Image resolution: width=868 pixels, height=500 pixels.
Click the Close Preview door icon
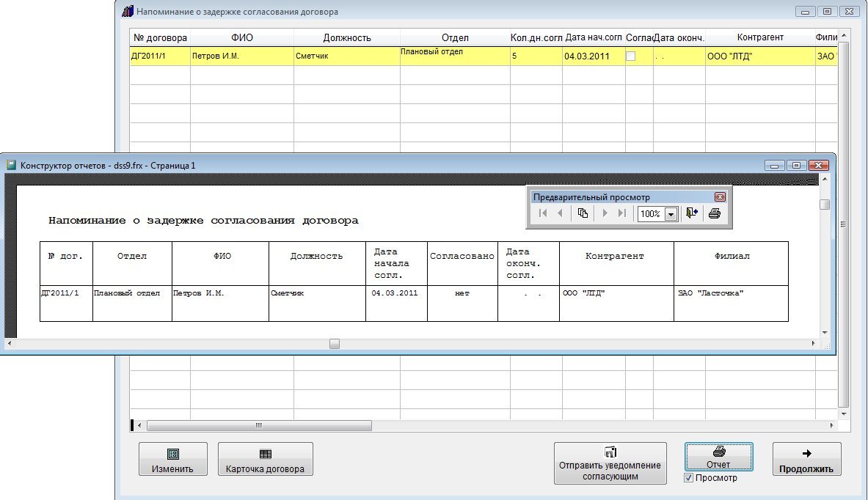[x=693, y=214]
